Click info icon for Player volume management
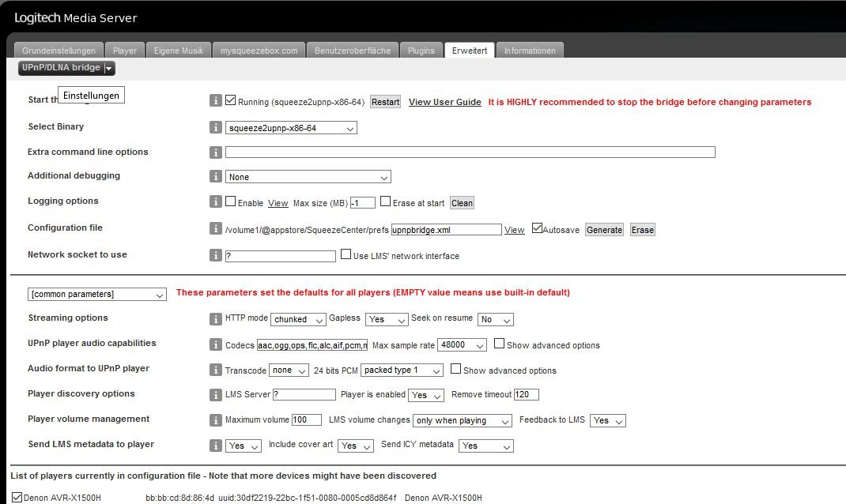Image resolution: width=846 pixels, height=504 pixels. click(215, 419)
